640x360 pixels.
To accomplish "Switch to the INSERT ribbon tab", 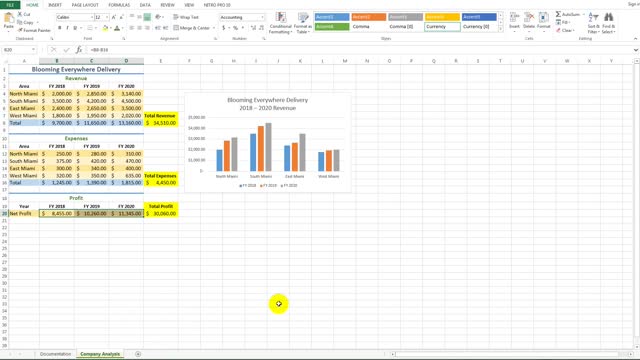I will coord(55,5).
